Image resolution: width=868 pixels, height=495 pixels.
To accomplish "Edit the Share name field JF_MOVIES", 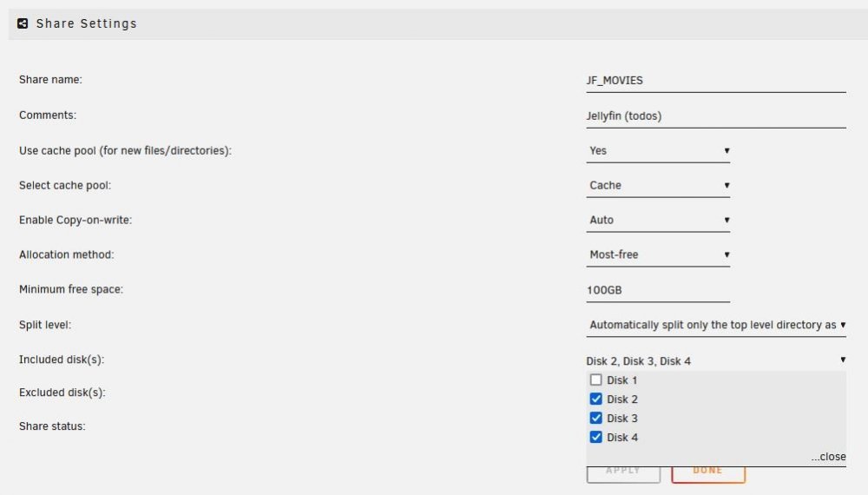I will click(716, 81).
